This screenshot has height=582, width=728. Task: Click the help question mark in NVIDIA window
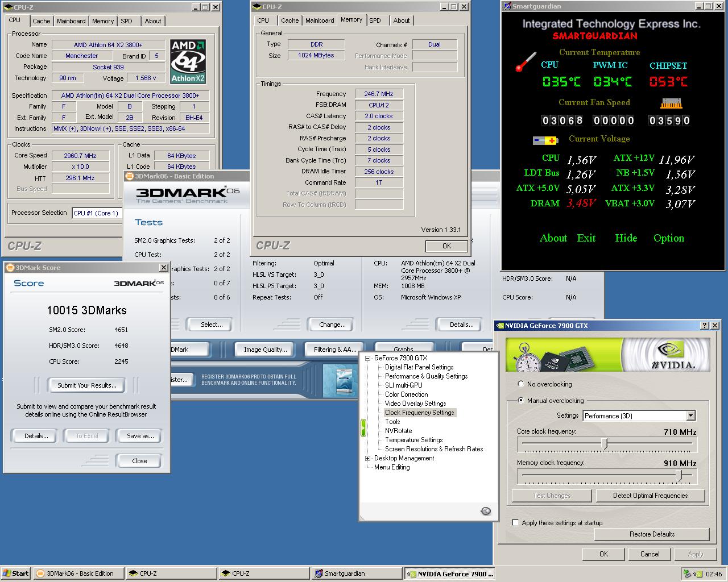coord(705,326)
